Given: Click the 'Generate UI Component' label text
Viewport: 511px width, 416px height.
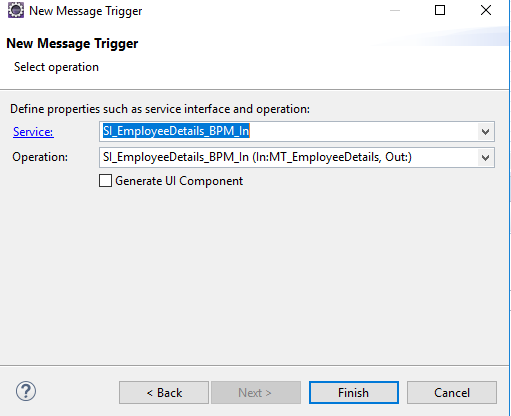Looking at the screenshot, I should 179,181.
